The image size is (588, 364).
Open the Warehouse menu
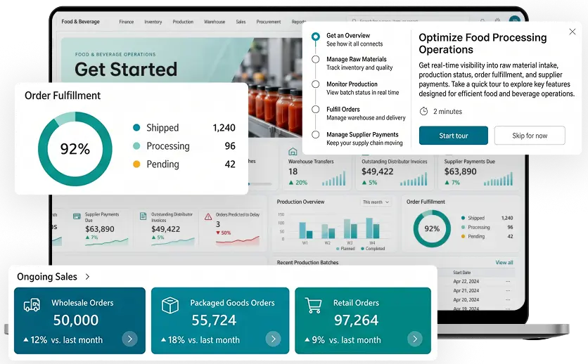pos(215,22)
